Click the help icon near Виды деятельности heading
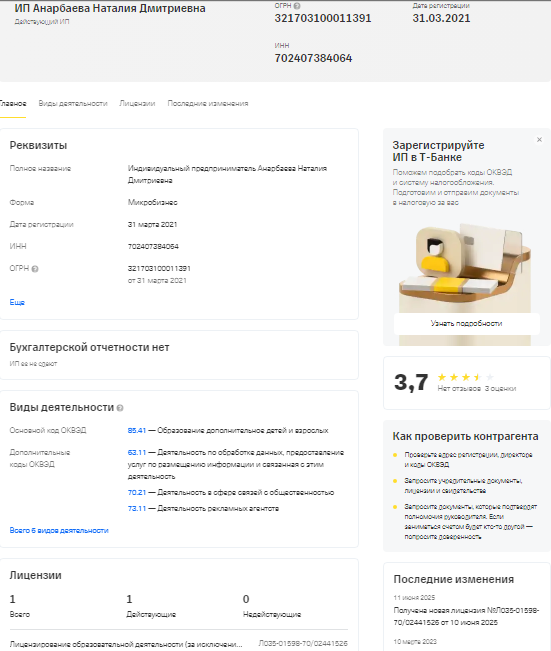Image resolution: width=551 pixels, height=651 pixels. [x=120, y=408]
